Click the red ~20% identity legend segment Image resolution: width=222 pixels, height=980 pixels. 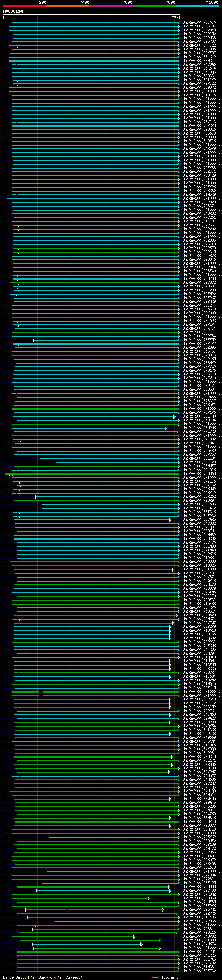coord(25,6)
